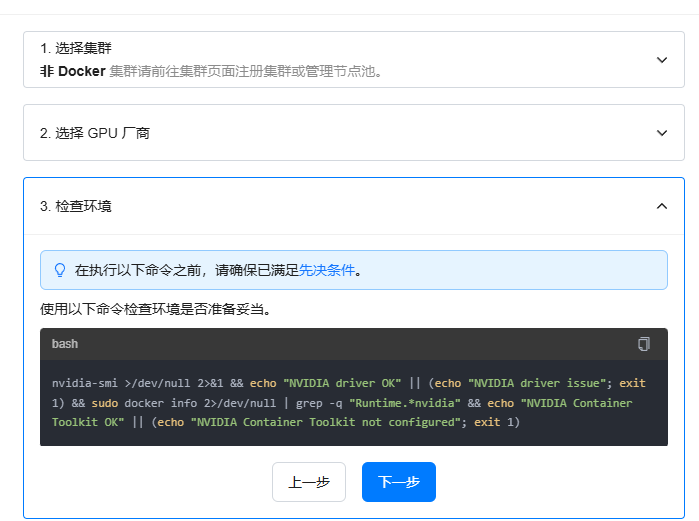699x521 pixels.
Task: Proceed with 下一步 button
Action: [x=399, y=482]
